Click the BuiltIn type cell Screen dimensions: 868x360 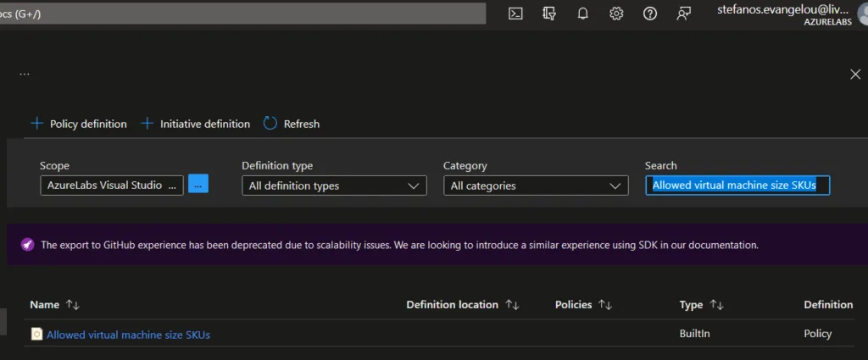694,334
